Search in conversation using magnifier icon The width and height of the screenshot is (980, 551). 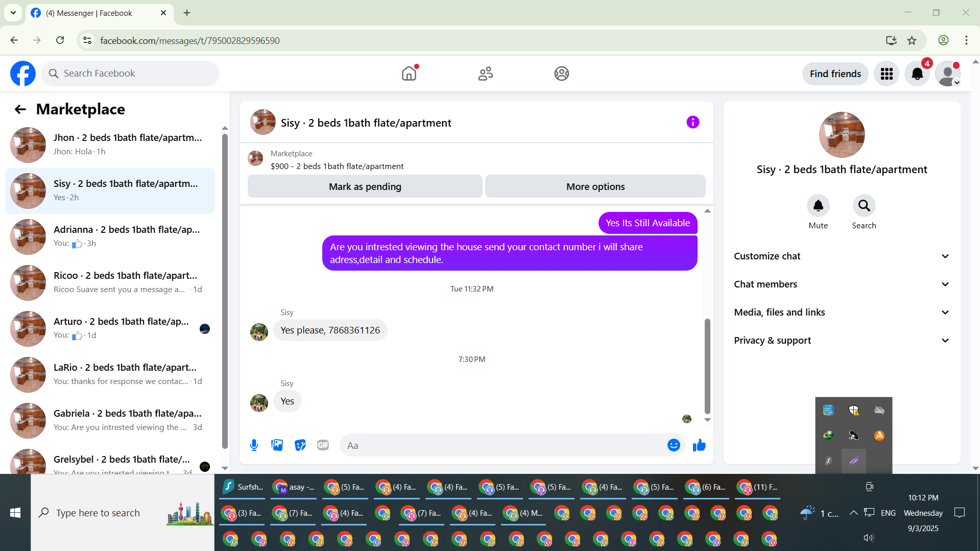pyautogui.click(x=864, y=206)
